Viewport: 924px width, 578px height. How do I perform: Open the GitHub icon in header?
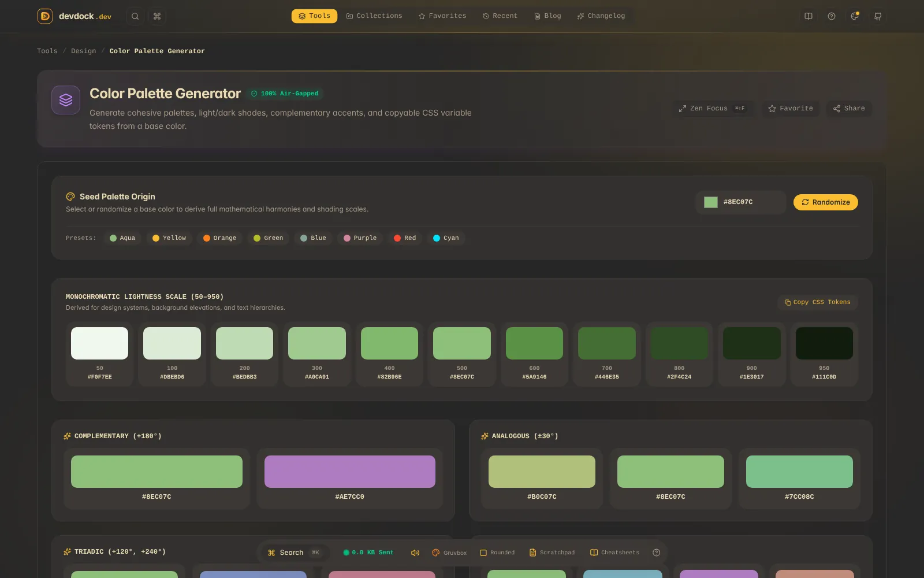point(878,16)
